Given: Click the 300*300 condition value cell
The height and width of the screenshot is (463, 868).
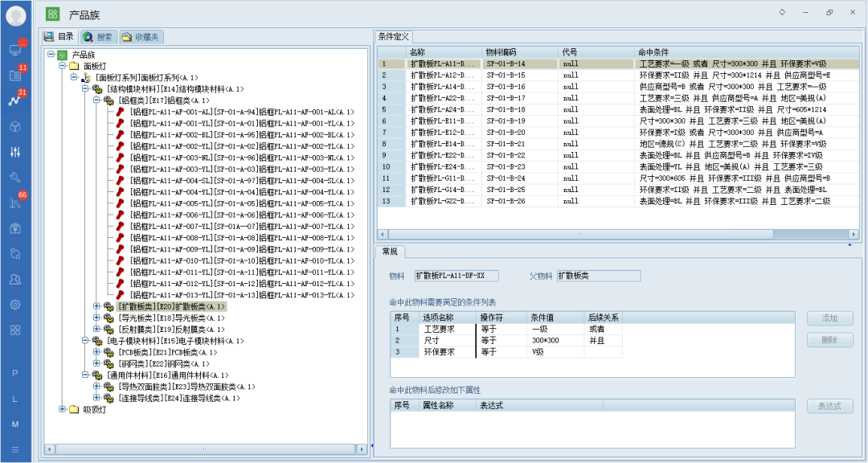Looking at the screenshot, I should [556, 340].
